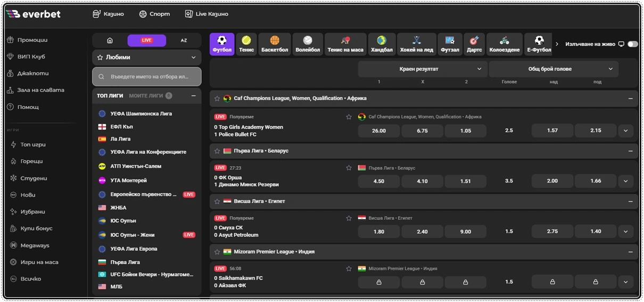Collapse Caf Champions League section
The width and height of the screenshot is (644, 302).
(630, 99)
